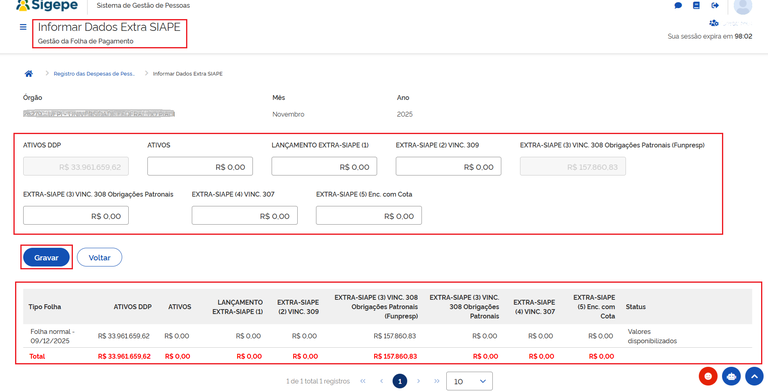The image size is (768, 392).
Task: Open the records-per-page dropdown showing 10
Action: point(469,381)
